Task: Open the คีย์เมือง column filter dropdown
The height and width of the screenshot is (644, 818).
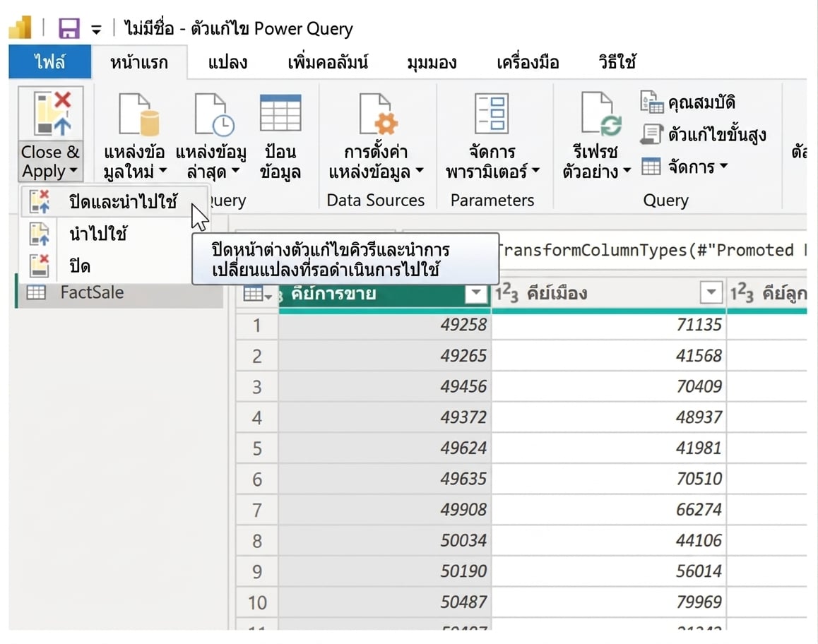Action: coord(711,292)
